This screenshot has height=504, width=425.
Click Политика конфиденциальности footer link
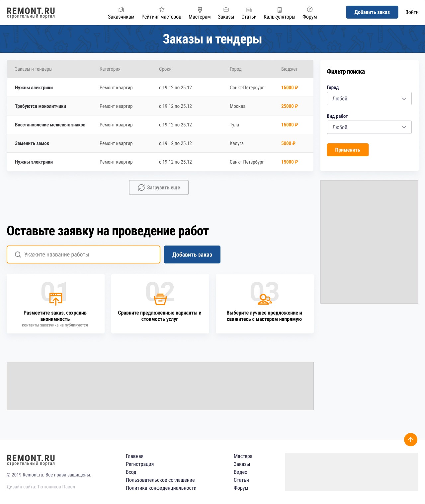point(161,488)
